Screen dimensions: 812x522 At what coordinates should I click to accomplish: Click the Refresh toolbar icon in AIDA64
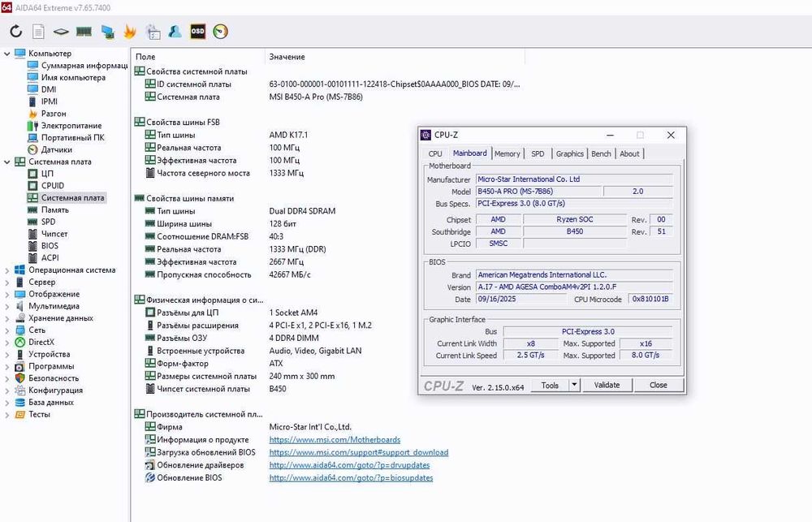tap(16, 32)
